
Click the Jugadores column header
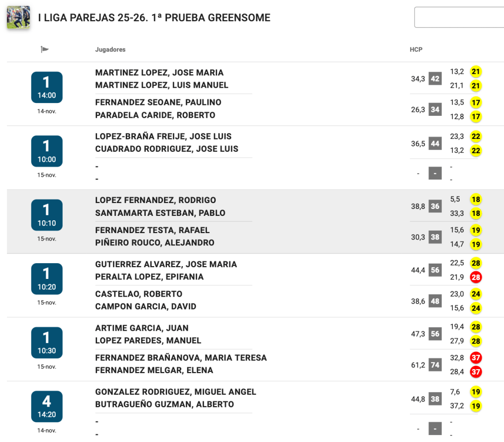point(110,50)
